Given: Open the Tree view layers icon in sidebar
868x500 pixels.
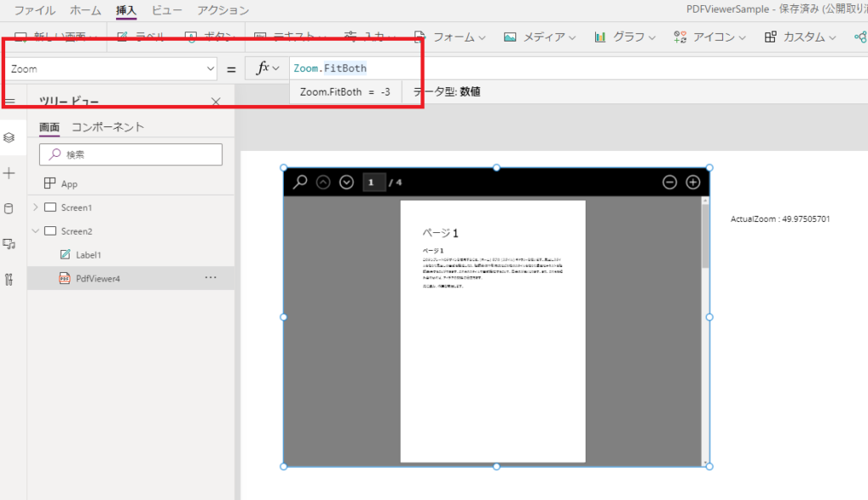Looking at the screenshot, I should point(8,137).
